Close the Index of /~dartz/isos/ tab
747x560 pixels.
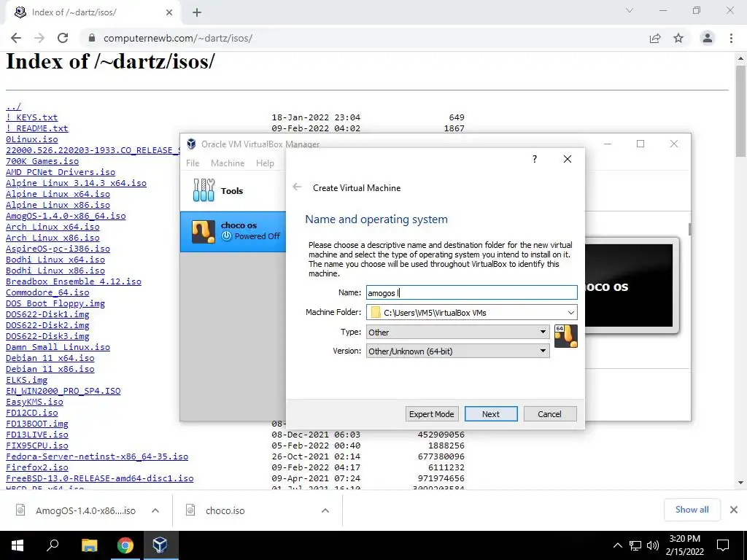169,12
